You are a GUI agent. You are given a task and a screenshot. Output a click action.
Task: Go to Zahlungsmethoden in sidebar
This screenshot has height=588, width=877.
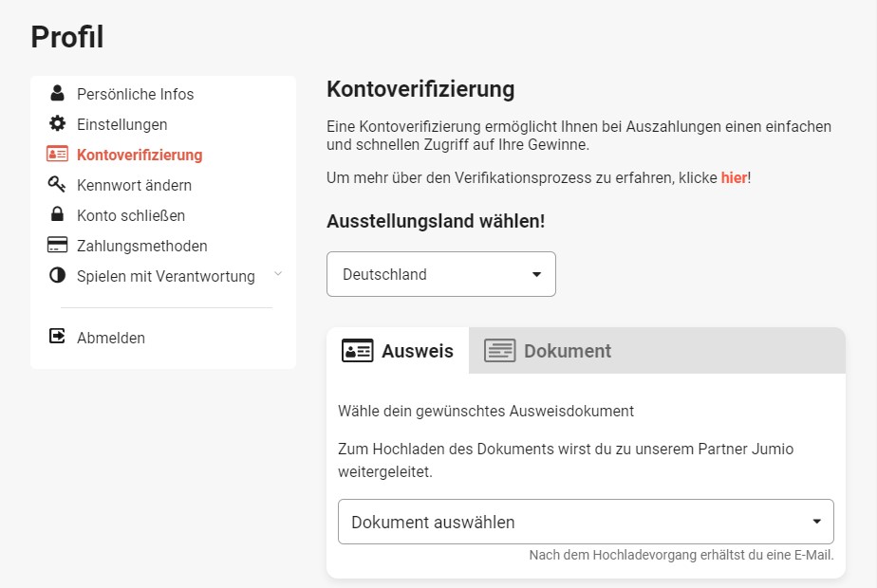pyautogui.click(x=142, y=246)
